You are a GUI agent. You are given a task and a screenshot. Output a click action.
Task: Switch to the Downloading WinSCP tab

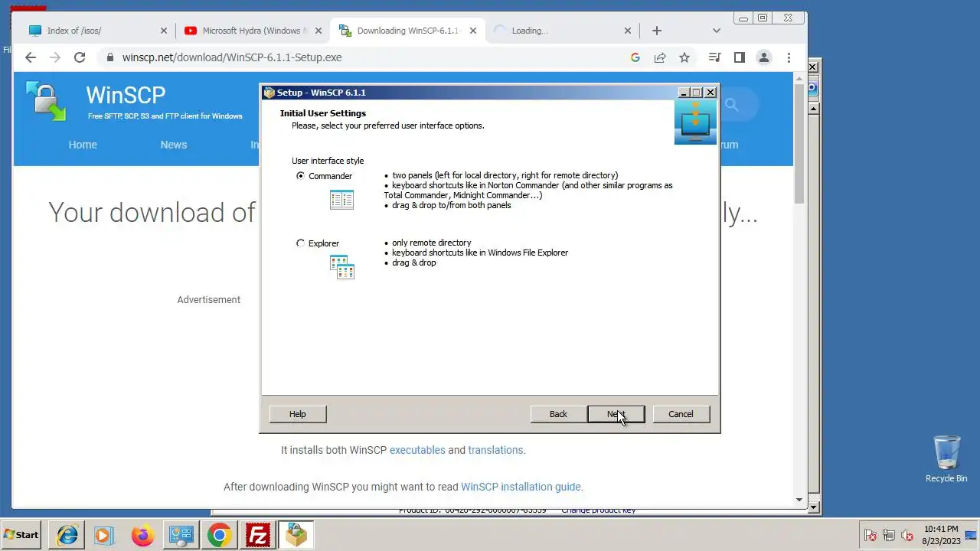pos(408,31)
